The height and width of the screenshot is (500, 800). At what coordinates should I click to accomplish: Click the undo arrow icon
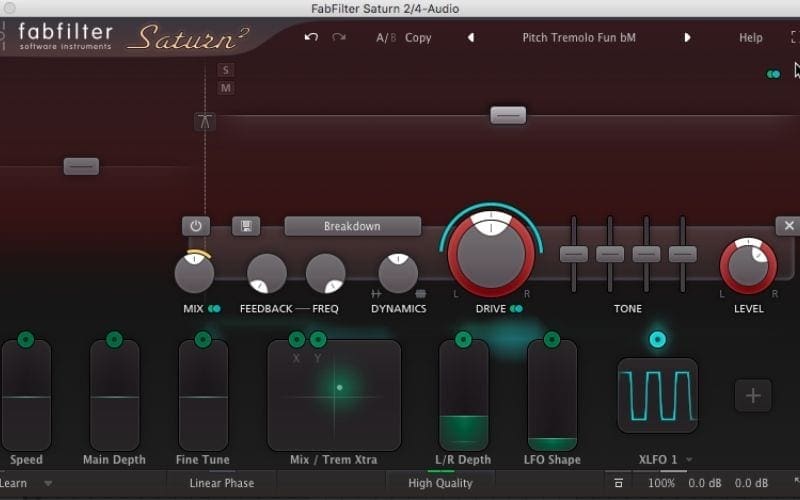(311, 37)
